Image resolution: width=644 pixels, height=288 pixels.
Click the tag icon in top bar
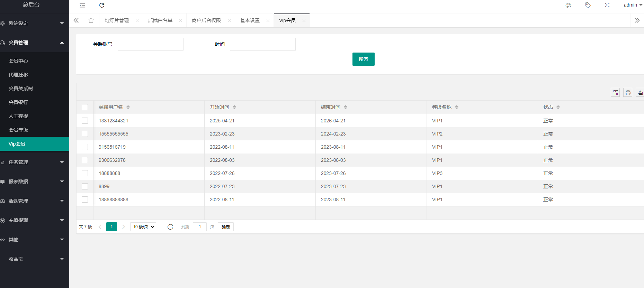(x=588, y=5)
